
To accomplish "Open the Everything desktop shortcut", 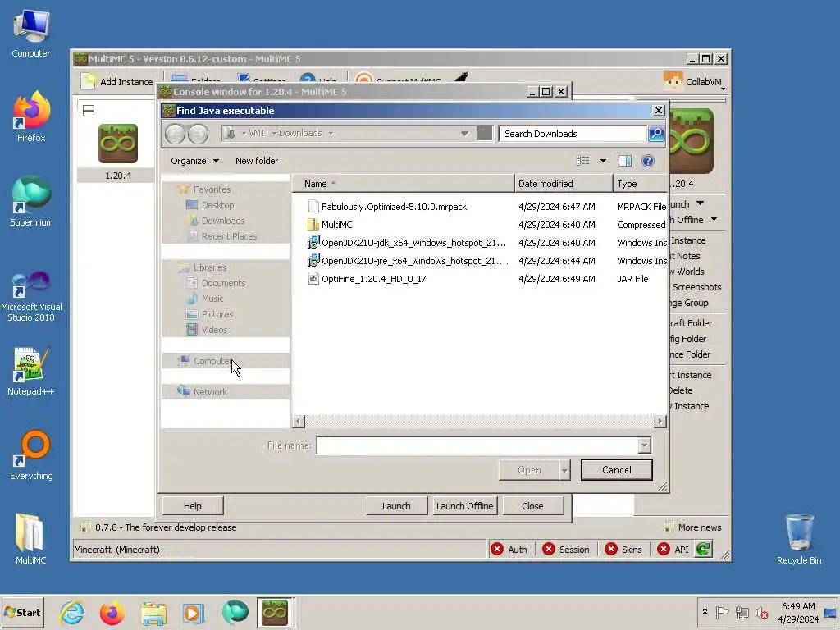I will coord(31,455).
